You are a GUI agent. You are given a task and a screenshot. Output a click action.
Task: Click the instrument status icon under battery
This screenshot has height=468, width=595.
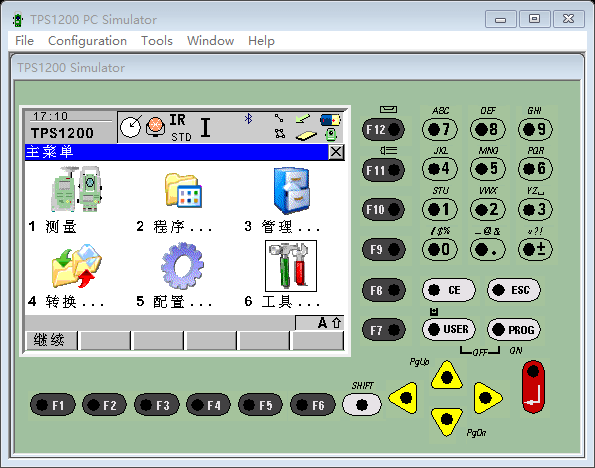pos(331,134)
